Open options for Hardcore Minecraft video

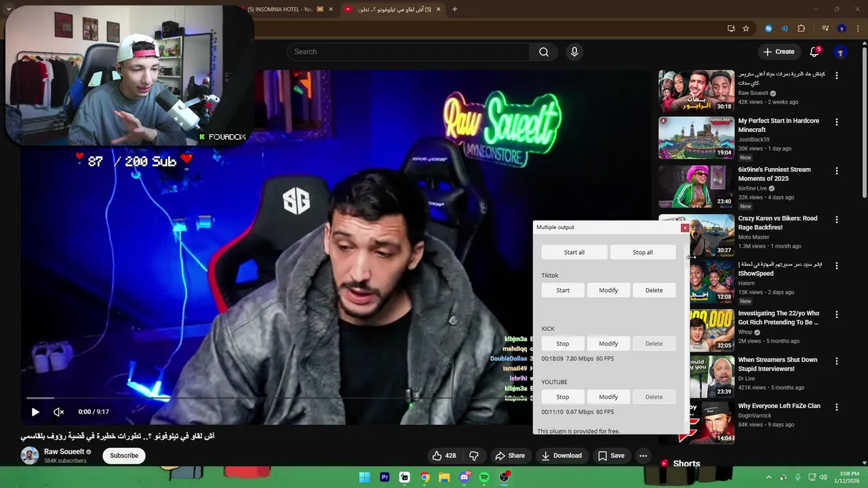(836, 122)
